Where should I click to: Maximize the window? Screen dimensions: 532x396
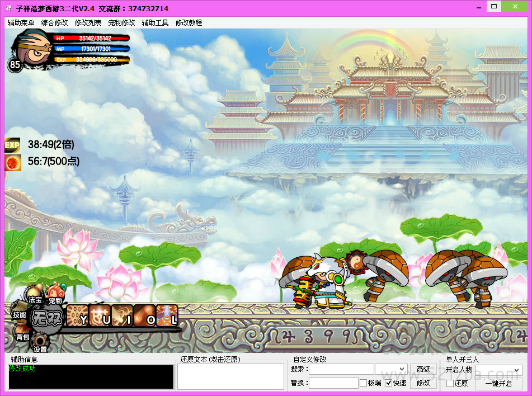coord(494,7)
